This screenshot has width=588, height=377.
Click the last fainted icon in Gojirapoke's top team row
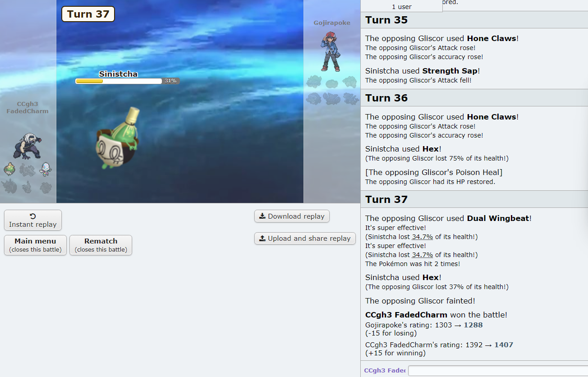(349, 82)
